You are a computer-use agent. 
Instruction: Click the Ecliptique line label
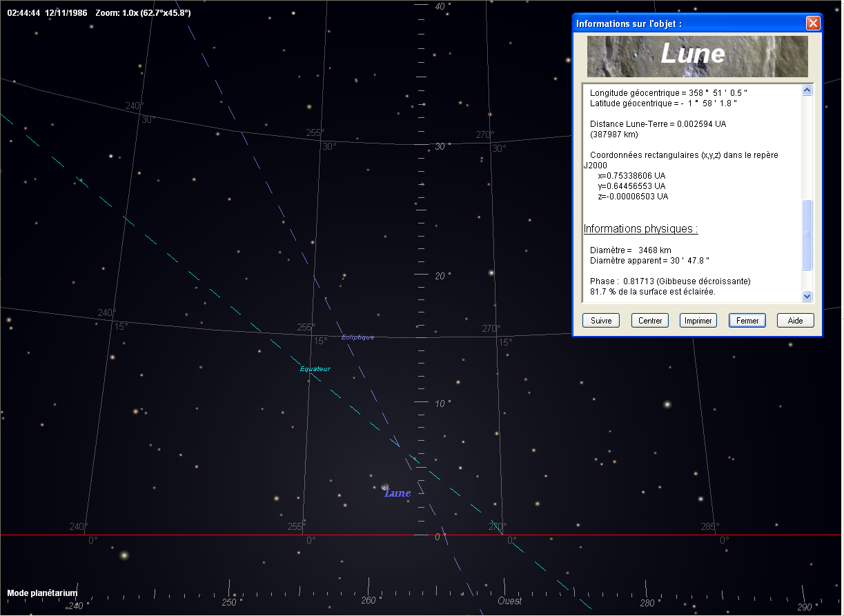pyautogui.click(x=357, y=337)
